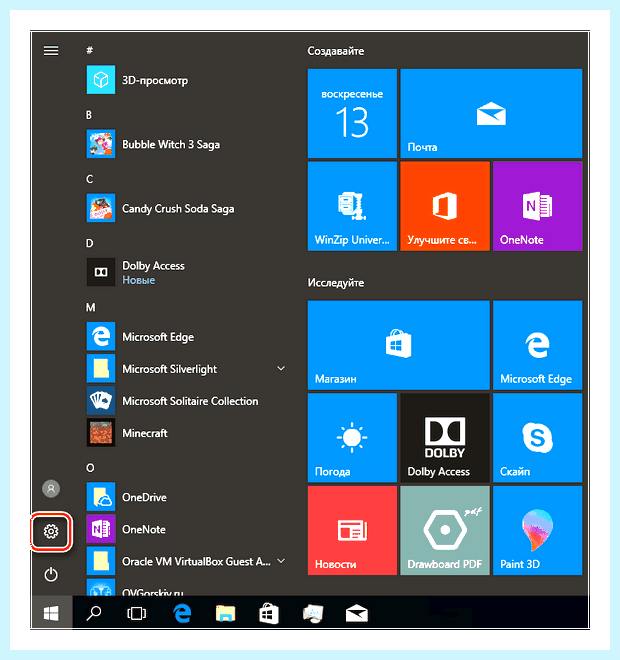Open user account avatar icon
Screen dimensions: 620x660
pos(51,489)
